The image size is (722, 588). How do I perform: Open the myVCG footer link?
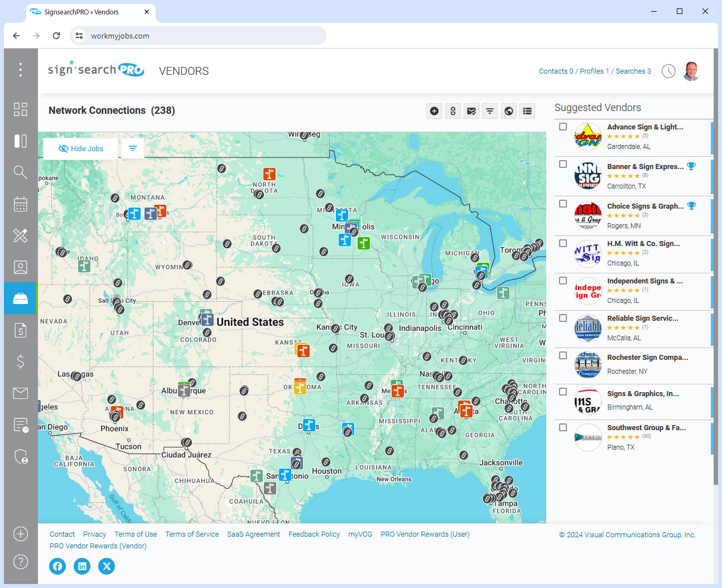click(360, 534)
